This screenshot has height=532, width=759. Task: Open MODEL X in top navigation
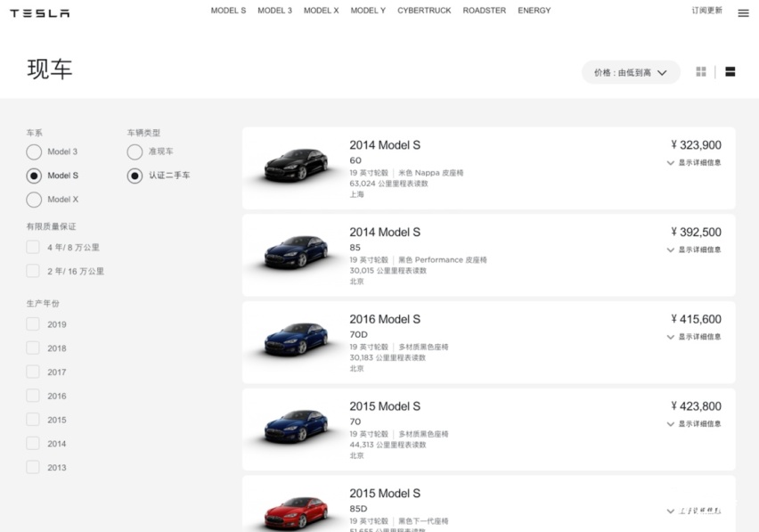click(322, 11)
